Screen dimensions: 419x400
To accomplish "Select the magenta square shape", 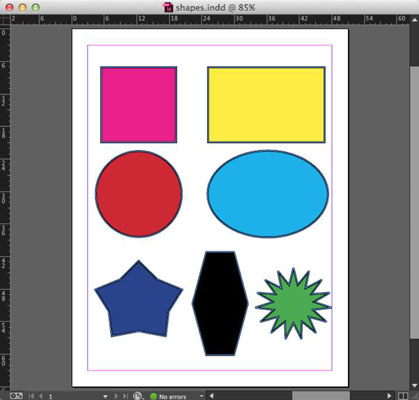I will tap(139, 105).
